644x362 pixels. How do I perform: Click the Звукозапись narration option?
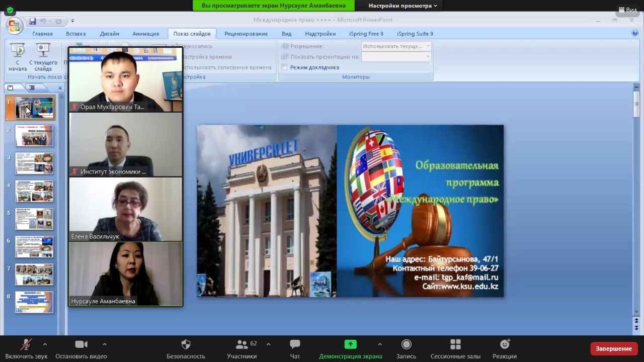[x=197, y=46]
